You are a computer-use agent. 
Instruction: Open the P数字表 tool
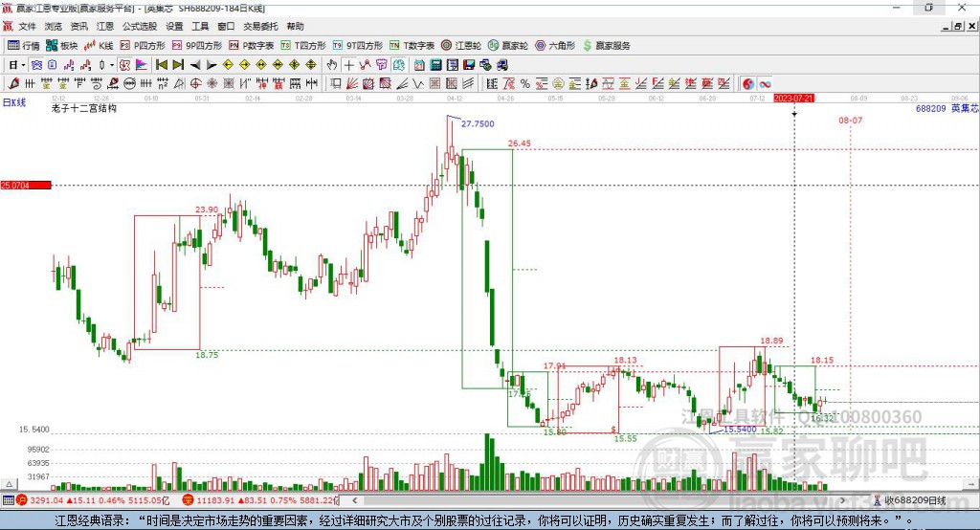click(x=252, y=46)
